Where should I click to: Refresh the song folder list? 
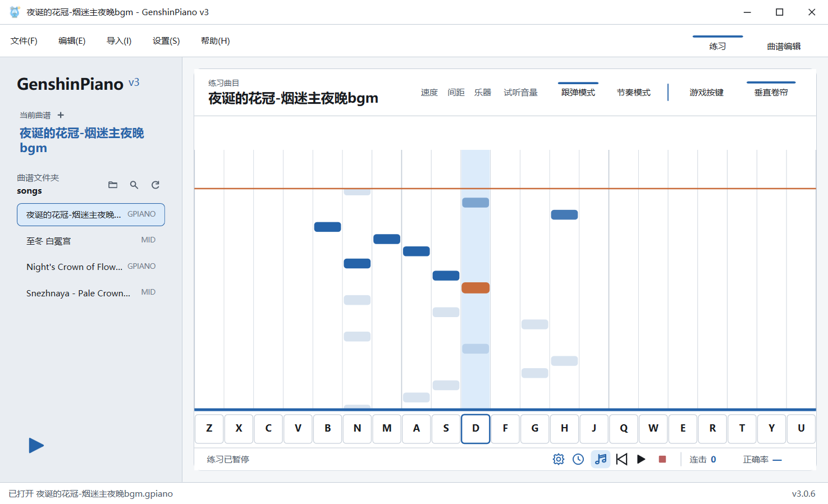click(x=155, y=185)
